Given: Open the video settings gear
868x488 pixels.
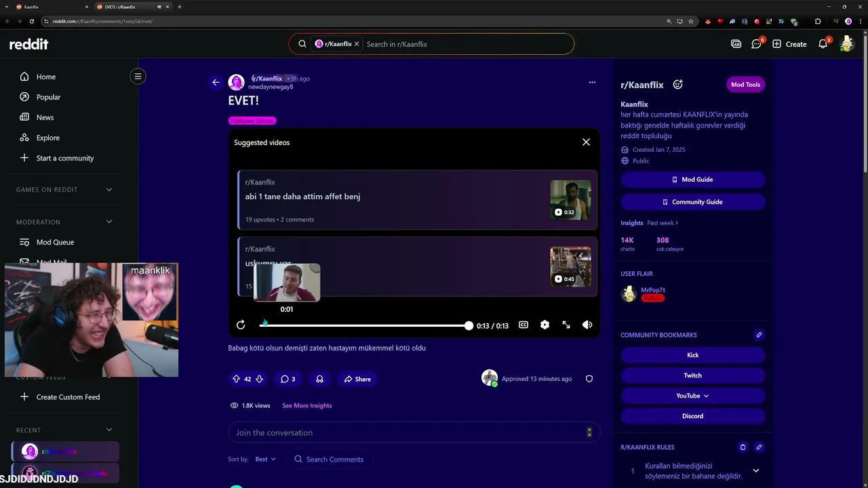Looking at the screenshot, I should point(545,325).
